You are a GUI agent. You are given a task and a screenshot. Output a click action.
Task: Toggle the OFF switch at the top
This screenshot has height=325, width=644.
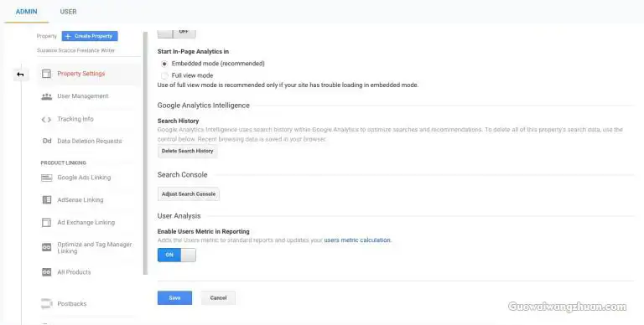pyautogui.click(x=177, y=33)
